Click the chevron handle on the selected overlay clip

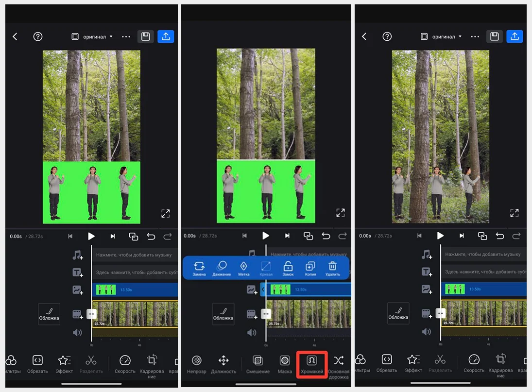point(263,290)
